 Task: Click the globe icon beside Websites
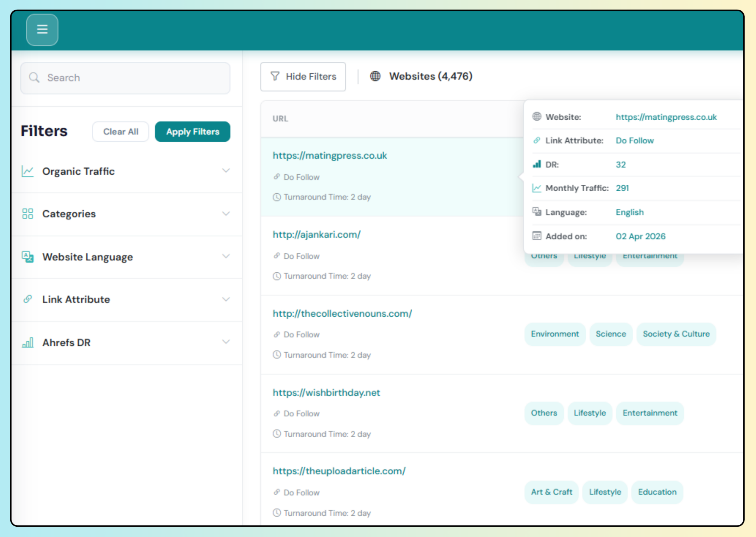click(x=375, y=76)
